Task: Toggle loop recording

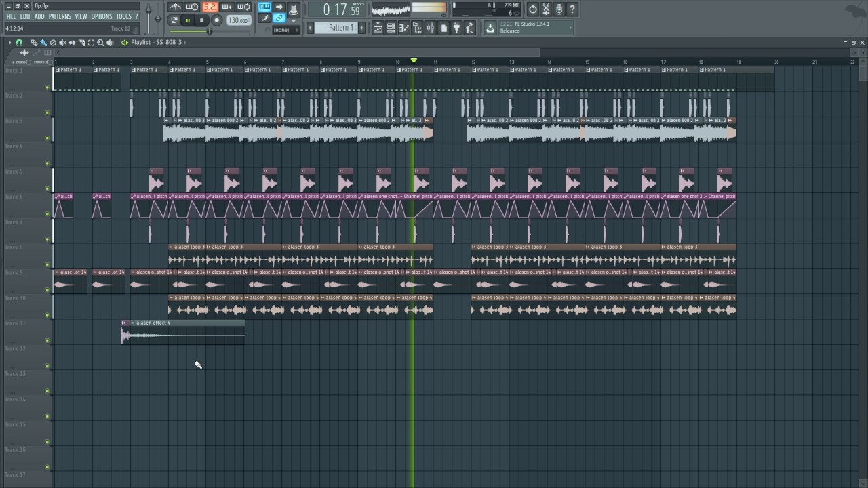Action: pos(243,7)
